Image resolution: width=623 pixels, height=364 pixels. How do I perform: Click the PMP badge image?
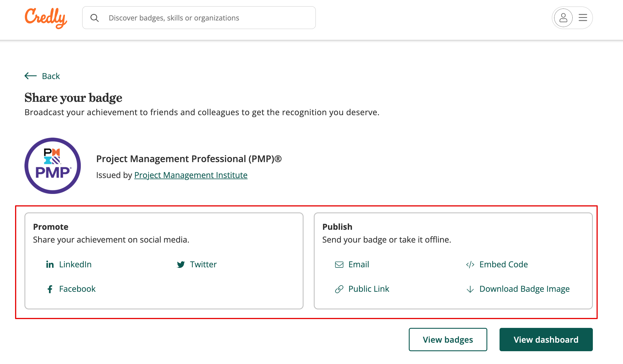(53, 166)
